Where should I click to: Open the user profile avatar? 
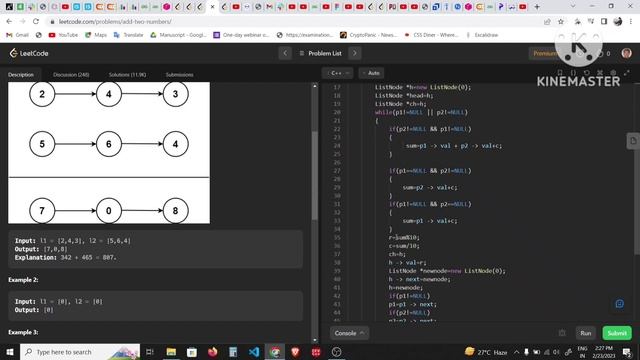(626, 53)
